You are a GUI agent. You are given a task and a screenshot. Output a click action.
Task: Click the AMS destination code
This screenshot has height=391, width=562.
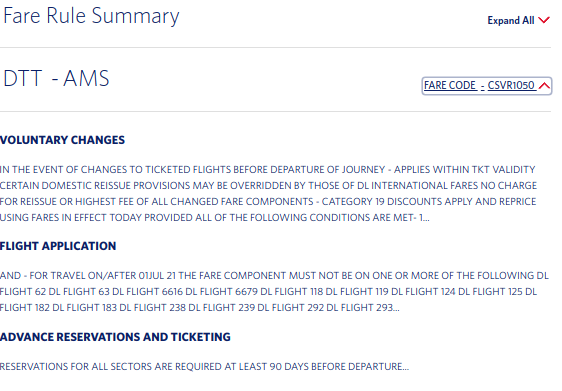click(86, 78)
